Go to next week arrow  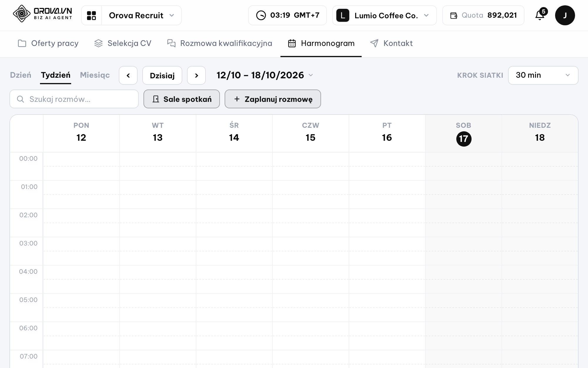[196, 75]
